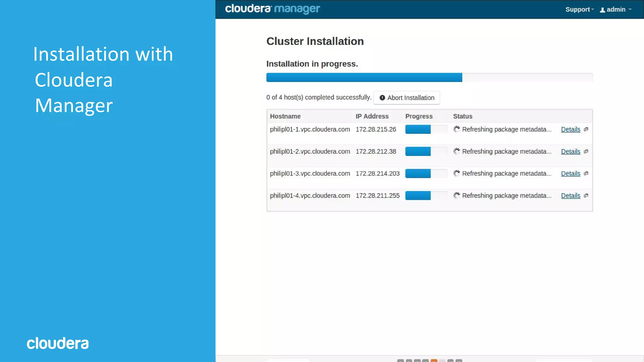The width and height of the screenshot is (644, 362).
Task: Click popout icon for philipl01-3 details
Action: 586,173
